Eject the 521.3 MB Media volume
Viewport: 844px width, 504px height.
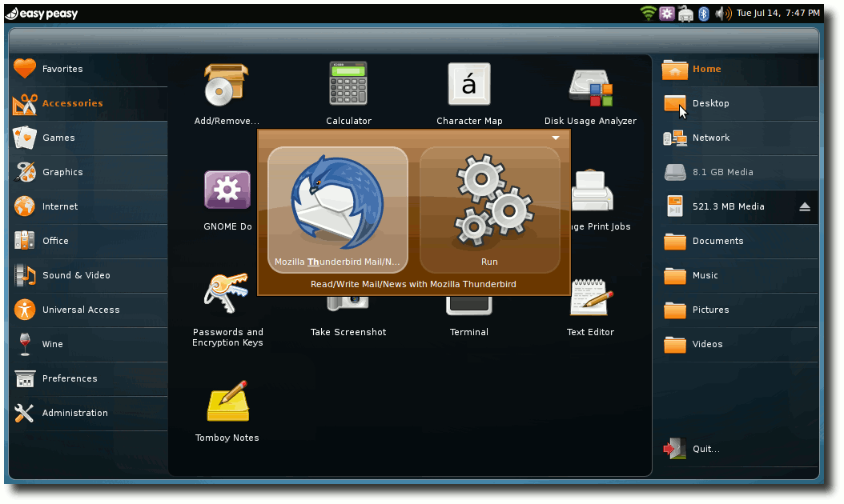pos(805,206)
